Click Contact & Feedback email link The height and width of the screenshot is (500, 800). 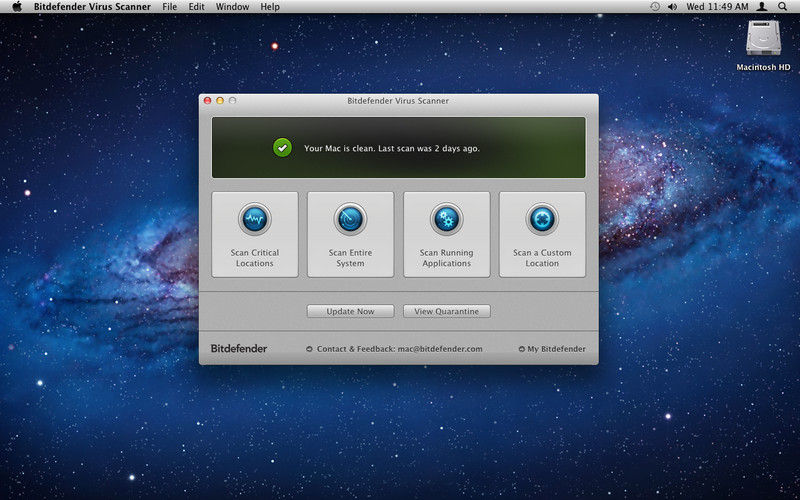point(394,349)
